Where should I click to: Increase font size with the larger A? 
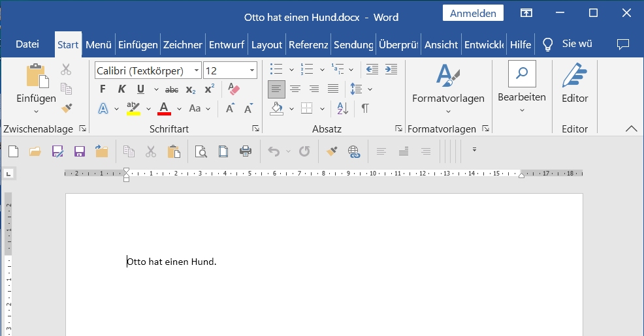[230, 108]
